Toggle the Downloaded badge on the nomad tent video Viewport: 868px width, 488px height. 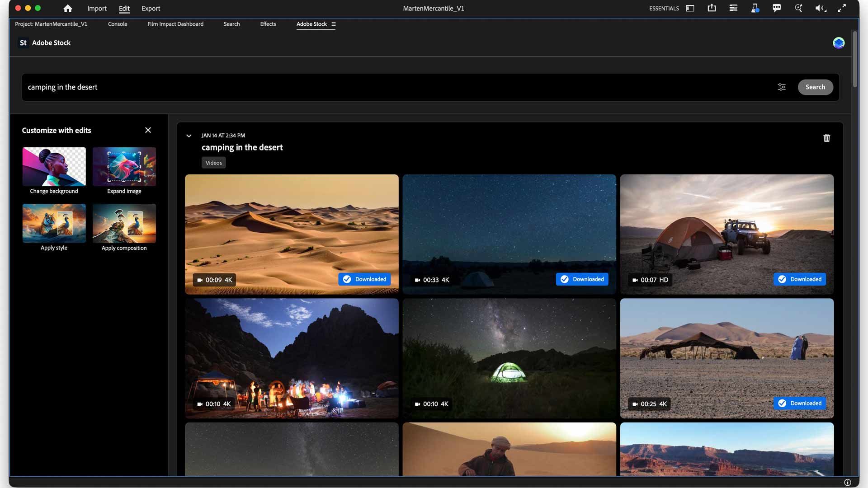point(799,404)
